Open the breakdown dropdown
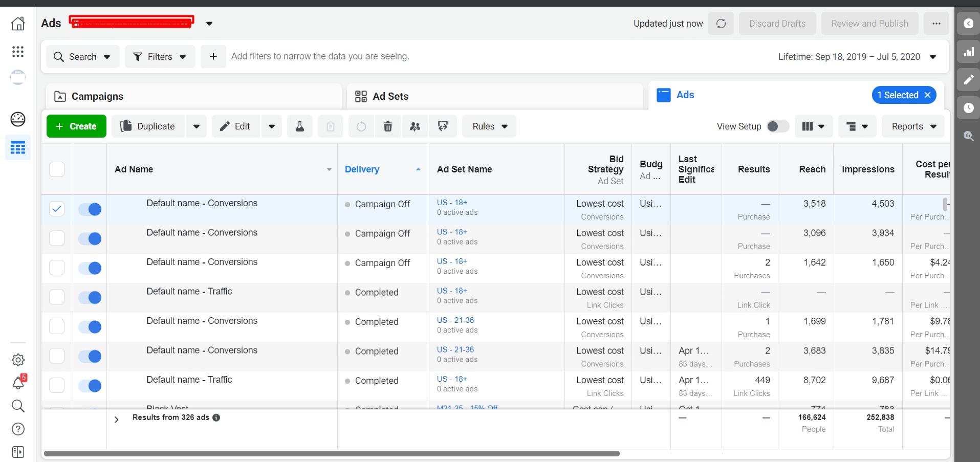Screen dimensions: 980x462 click(857, 126)
